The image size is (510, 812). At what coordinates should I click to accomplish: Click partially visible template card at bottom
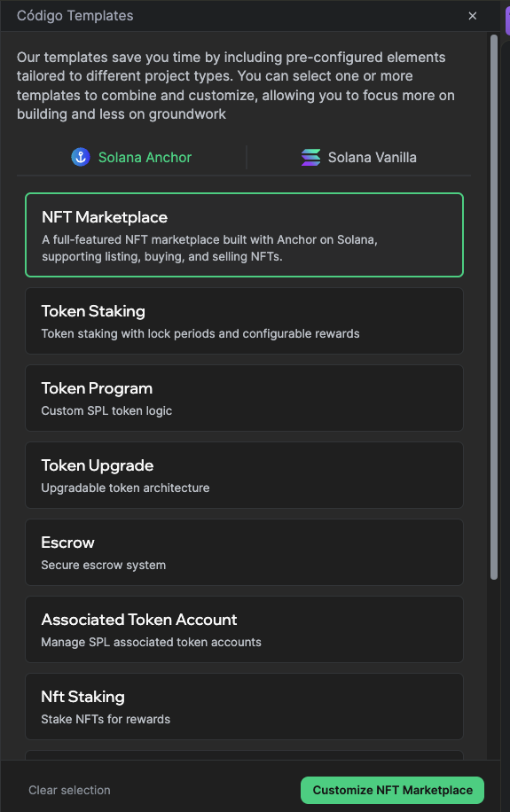coord(244,755)
